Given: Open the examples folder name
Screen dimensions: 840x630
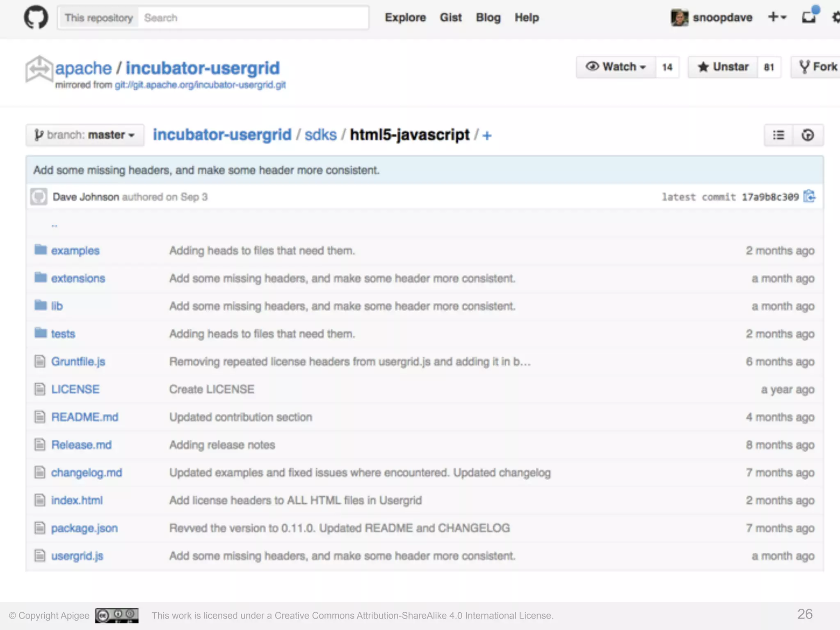Looking at the screenshot, I should pos(75,251).
